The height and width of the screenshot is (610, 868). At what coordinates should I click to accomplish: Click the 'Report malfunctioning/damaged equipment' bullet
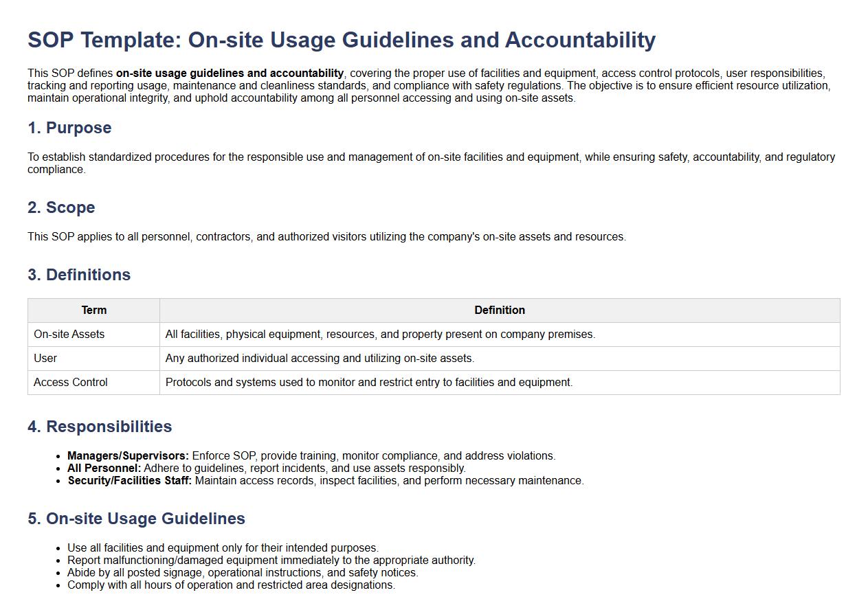click(x=271, y=561)
